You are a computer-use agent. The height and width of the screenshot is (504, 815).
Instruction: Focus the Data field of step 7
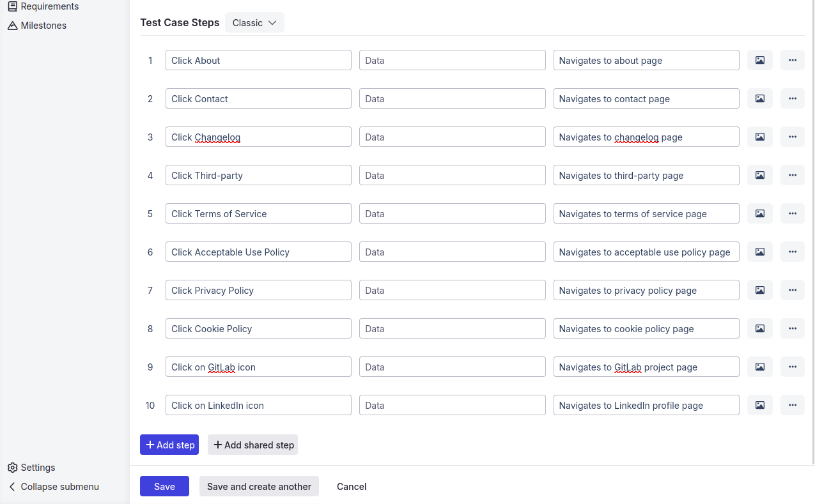tap(453, 290)
